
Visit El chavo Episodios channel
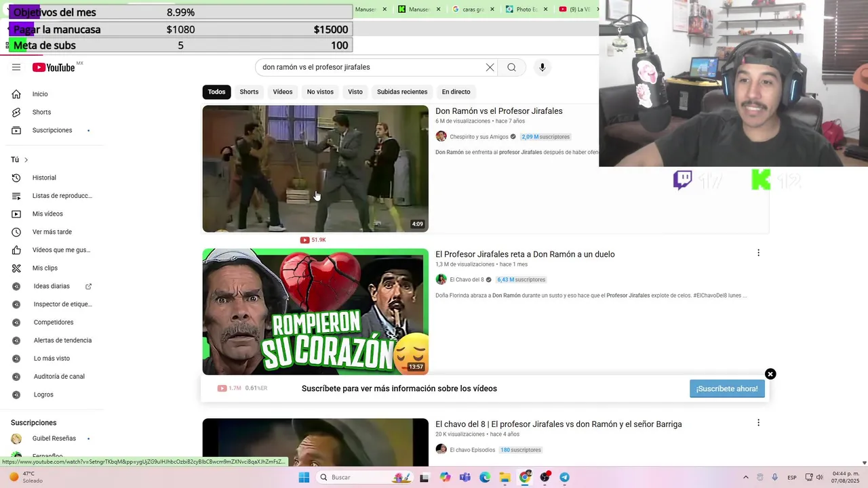pos(472,449)
